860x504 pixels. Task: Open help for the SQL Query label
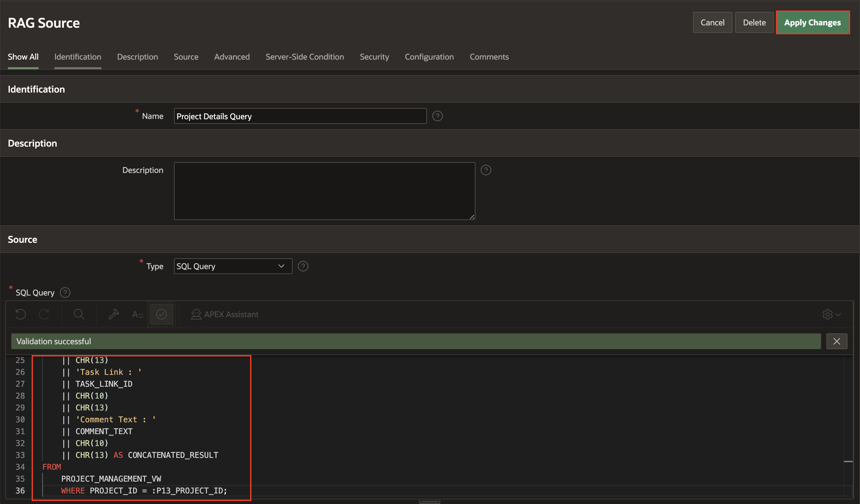coord(65,293)
